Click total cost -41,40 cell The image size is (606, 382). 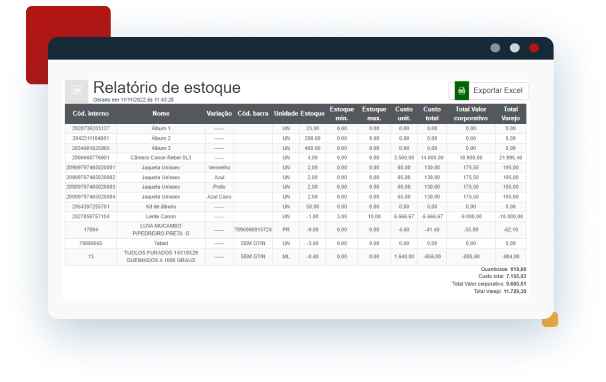tap(432, 230)
